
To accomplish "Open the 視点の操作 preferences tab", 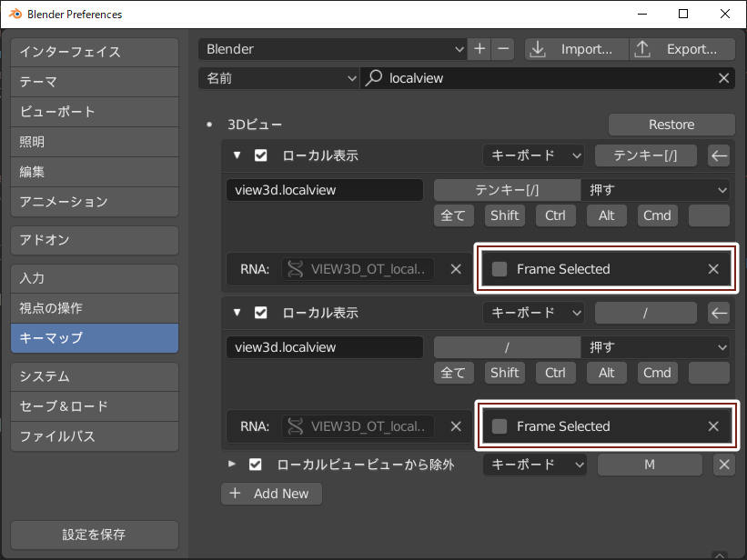I will pyautogui.click(x=95, y=308).
